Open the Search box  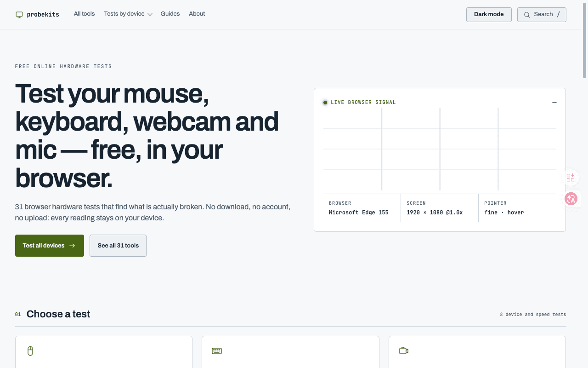pyautogui.click(x=542, y=14)
